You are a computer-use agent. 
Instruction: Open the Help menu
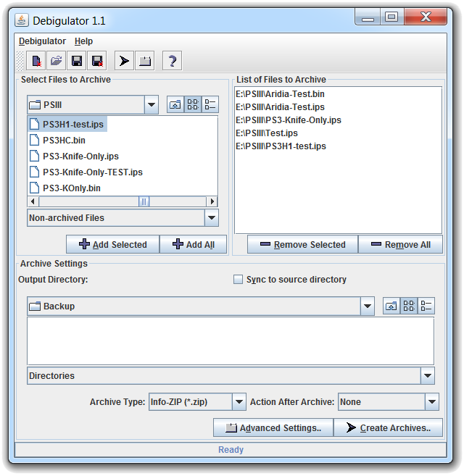(x=83, y=41)
